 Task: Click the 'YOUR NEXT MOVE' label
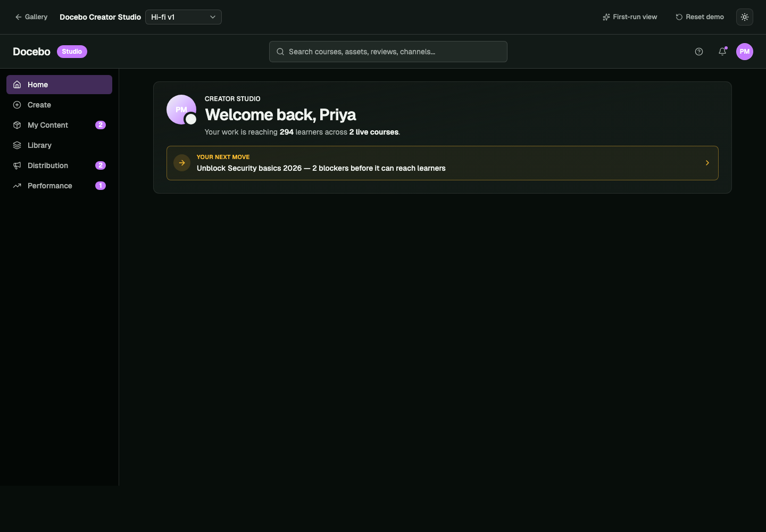point(223,157)
